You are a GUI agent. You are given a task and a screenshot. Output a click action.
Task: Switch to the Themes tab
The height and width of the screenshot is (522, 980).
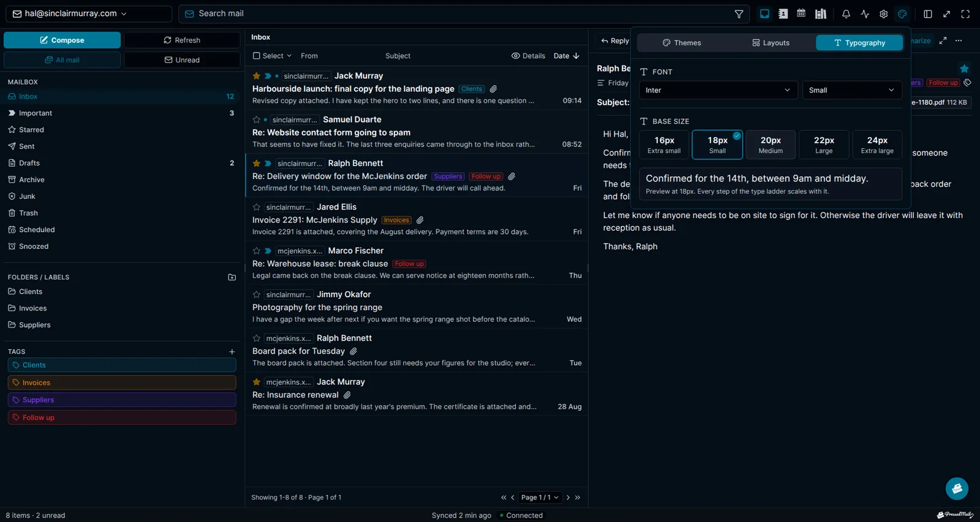[x=682, y=43]
